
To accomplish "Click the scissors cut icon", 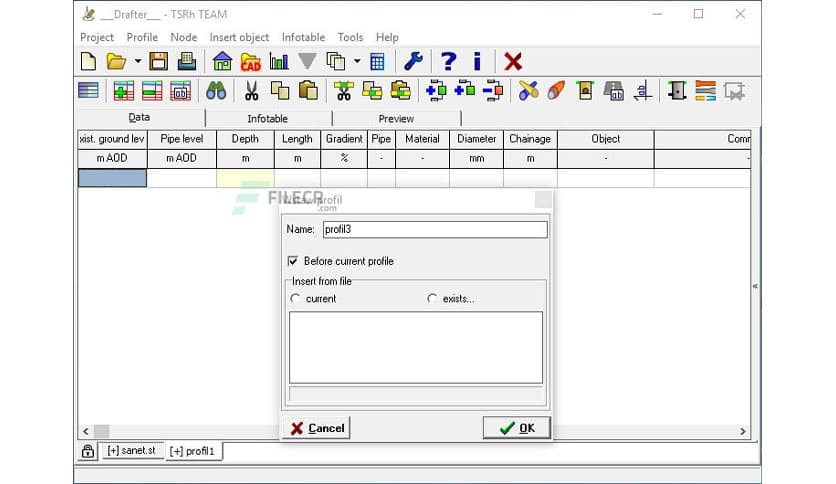I will coord(251,91).
